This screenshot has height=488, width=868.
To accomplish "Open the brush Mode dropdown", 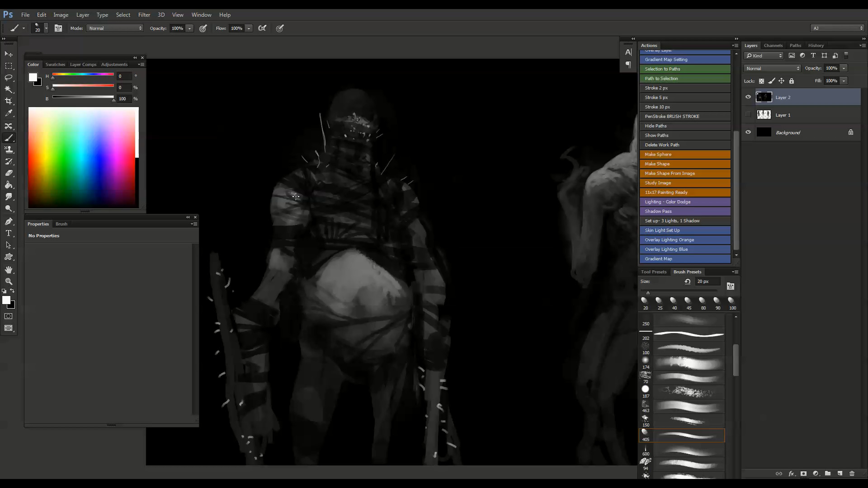I will [115, 28].
